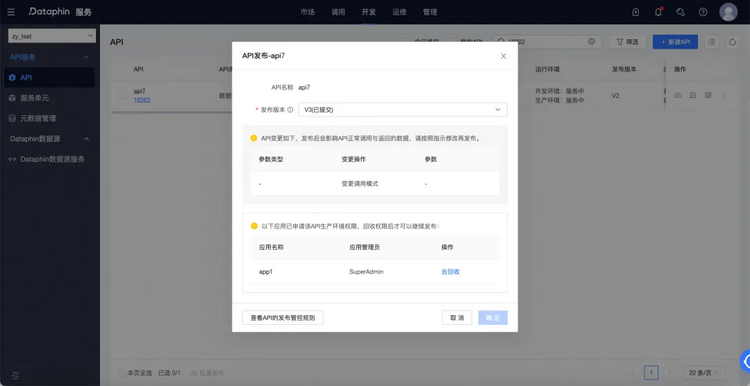Click the list view settings icon
This screenshot has width=750, height=386.
[x=712, y=42]
